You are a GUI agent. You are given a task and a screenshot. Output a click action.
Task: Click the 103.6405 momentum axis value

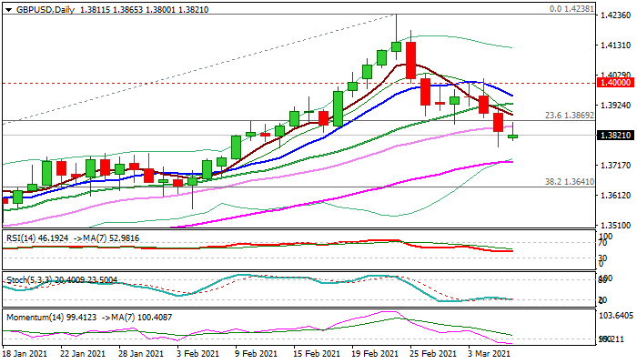click(x=616, y=315)
